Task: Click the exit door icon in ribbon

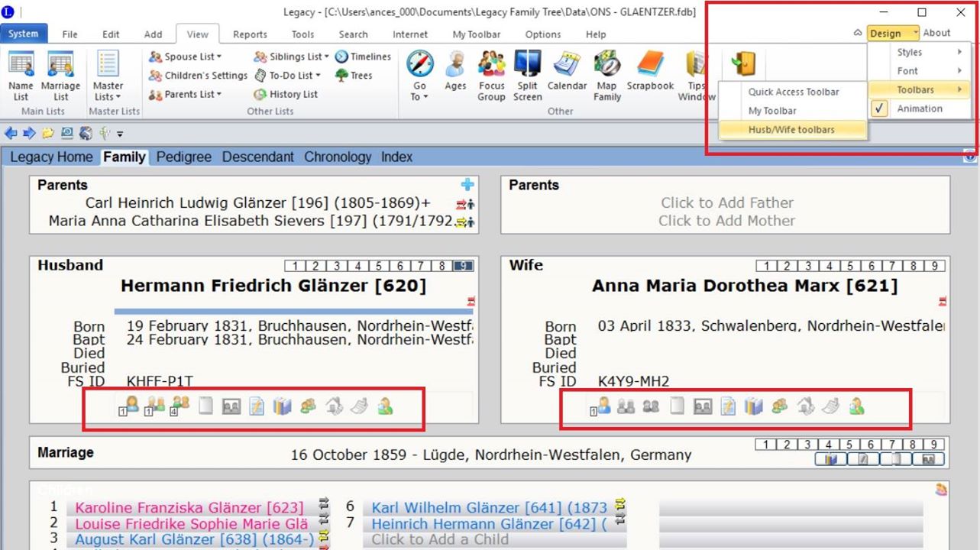Action: 742,64
